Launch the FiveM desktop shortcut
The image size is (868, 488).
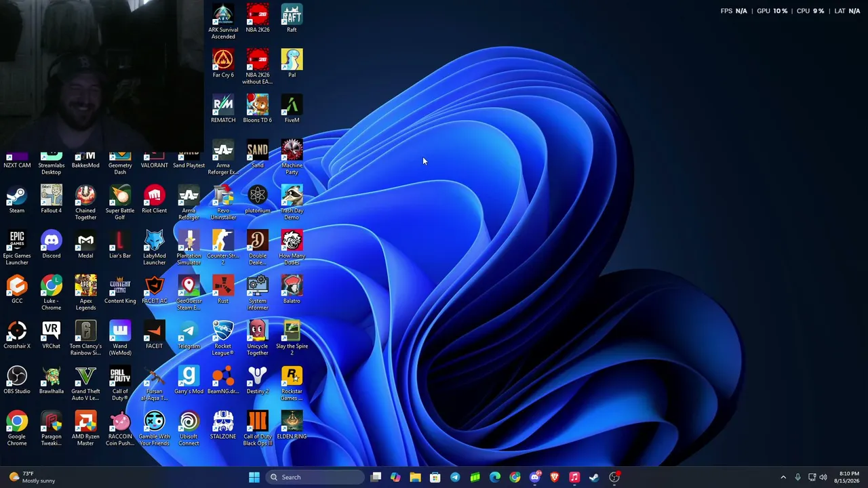[292, 108]
